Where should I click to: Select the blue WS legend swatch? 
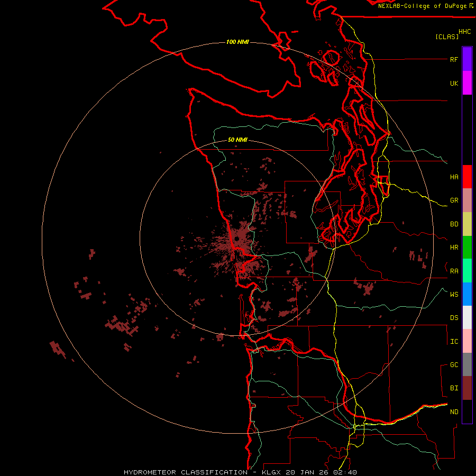point(467,294)
